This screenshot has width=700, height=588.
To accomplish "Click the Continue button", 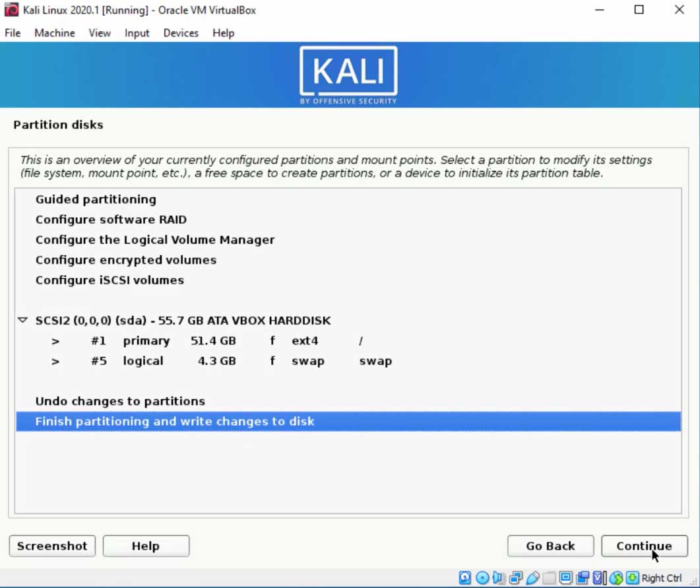I will click(x=644, y=546).
